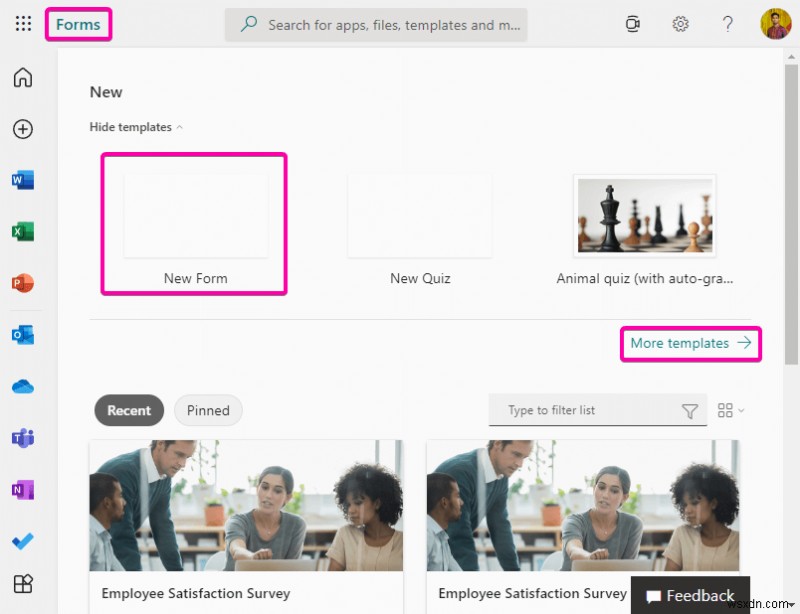Collapse templates with Hide templates chevron

click(x=136, y=127)
